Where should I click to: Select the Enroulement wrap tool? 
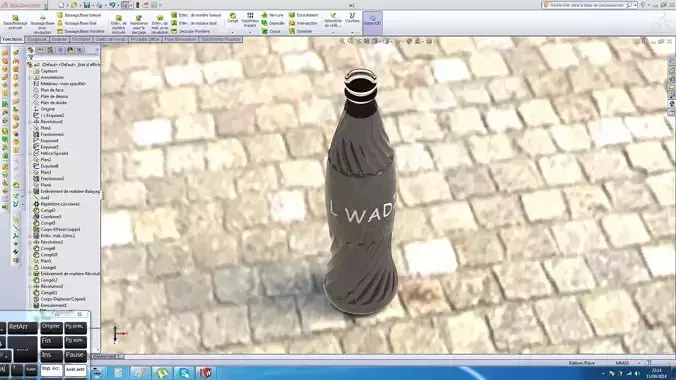304,15
